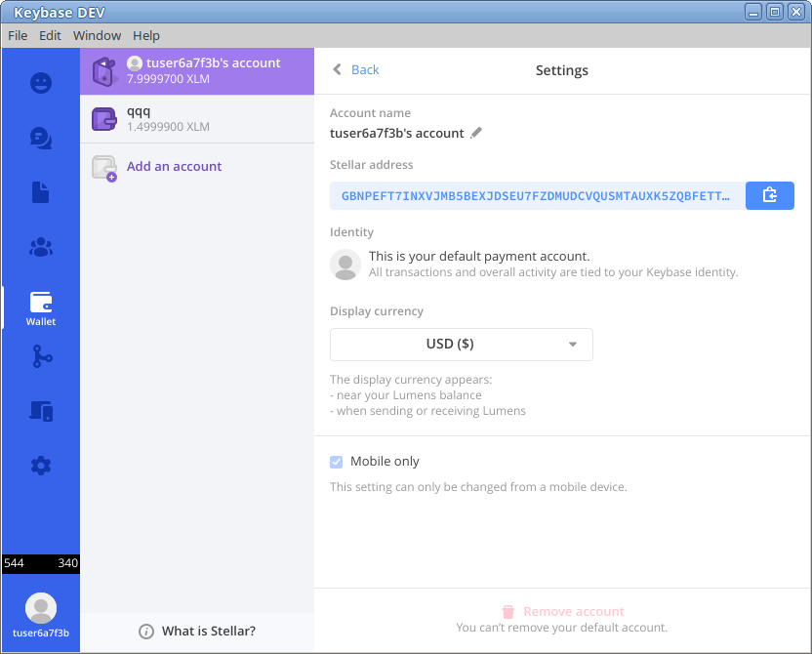Click the account name tuser6a7f3b's account text

coord(396,133)
